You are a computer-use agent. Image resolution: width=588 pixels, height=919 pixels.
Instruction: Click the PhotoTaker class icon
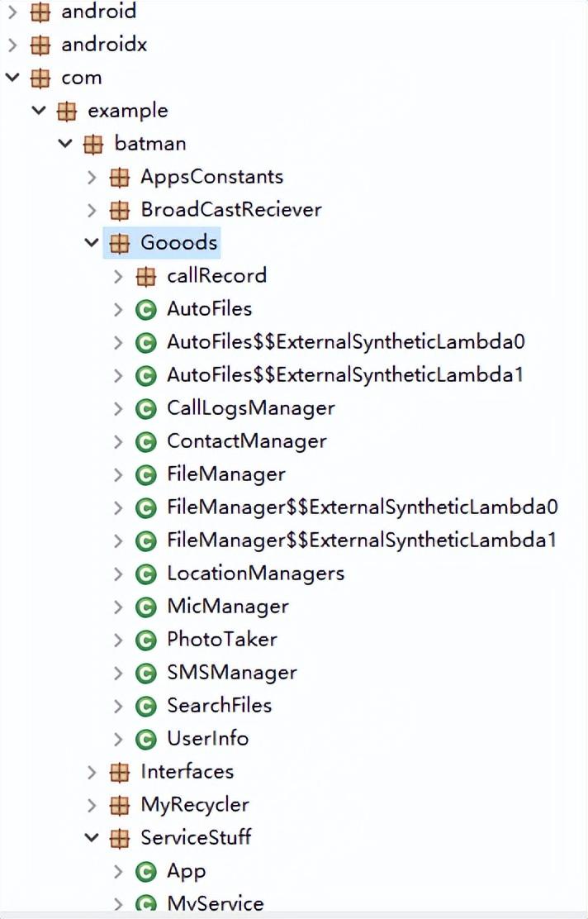coord(145,640)
